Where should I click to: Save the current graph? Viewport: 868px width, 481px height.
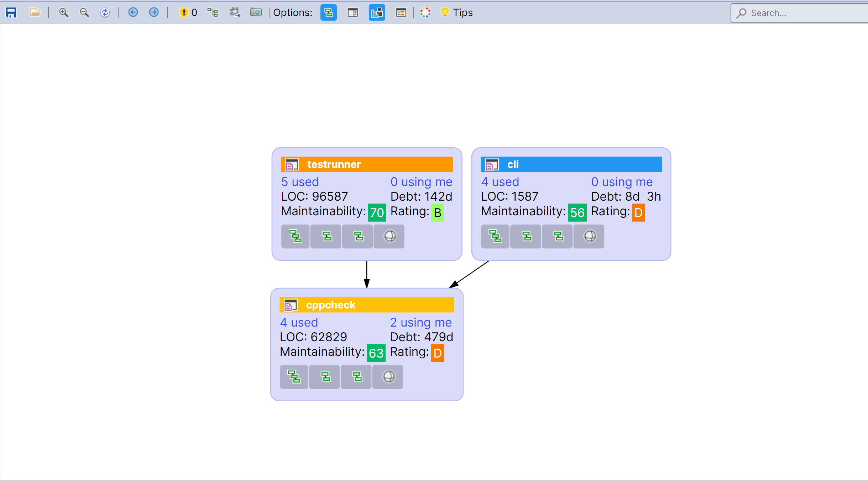click(11, 12)
